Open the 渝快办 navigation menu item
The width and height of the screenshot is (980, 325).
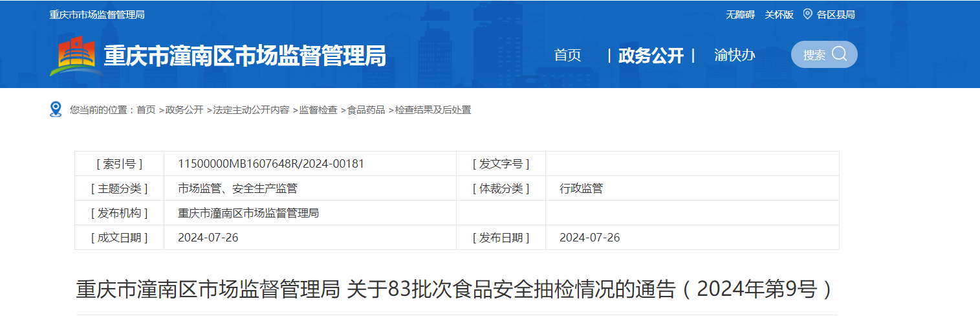click(734, 56)
